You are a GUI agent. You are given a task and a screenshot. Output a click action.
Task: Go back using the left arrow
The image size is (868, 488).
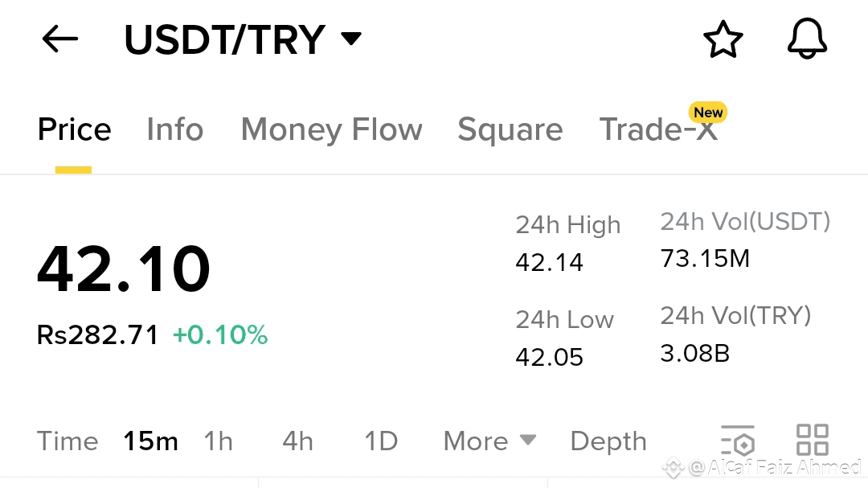pyautogui.click(x=60, y=39)
